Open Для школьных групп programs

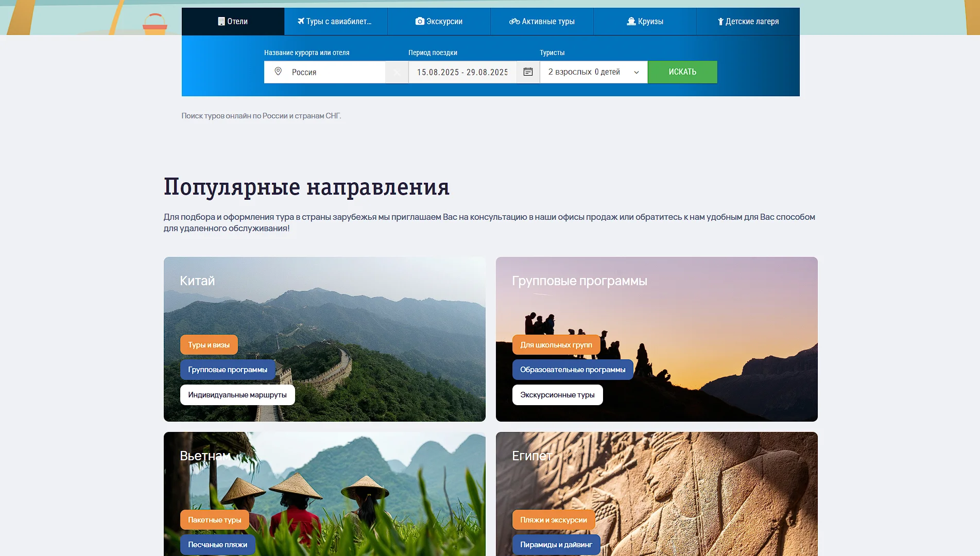556,345
